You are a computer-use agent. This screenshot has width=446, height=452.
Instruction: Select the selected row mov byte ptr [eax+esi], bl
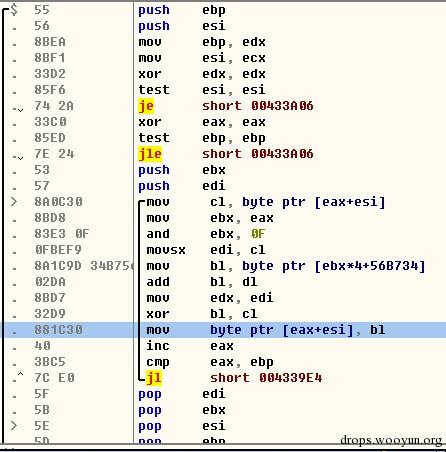click(x=223, y=330)
